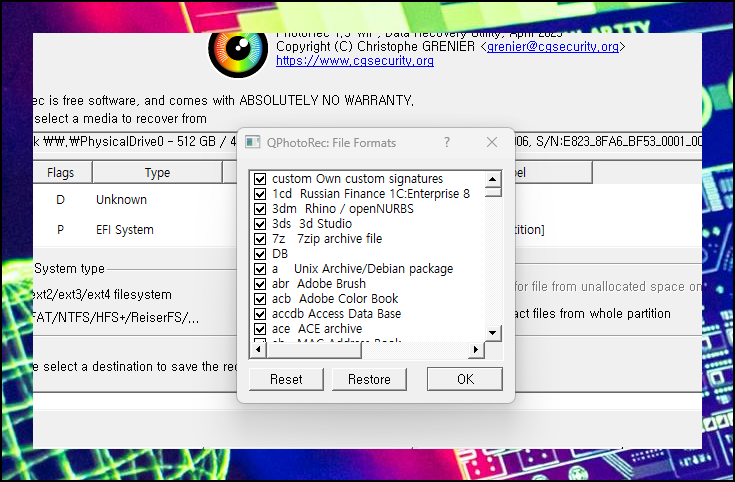Click the P flag cell
This screenshot has width=735, height=482.
coord(60,230)
